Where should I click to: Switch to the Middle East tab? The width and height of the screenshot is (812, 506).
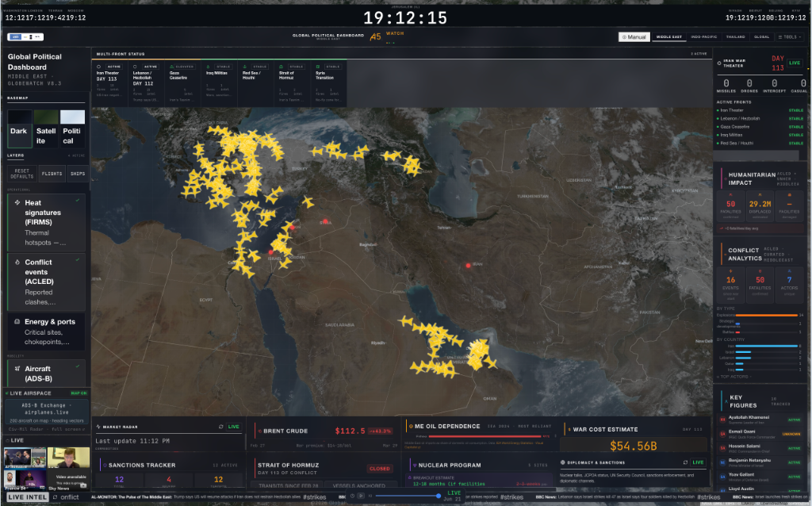669,36
